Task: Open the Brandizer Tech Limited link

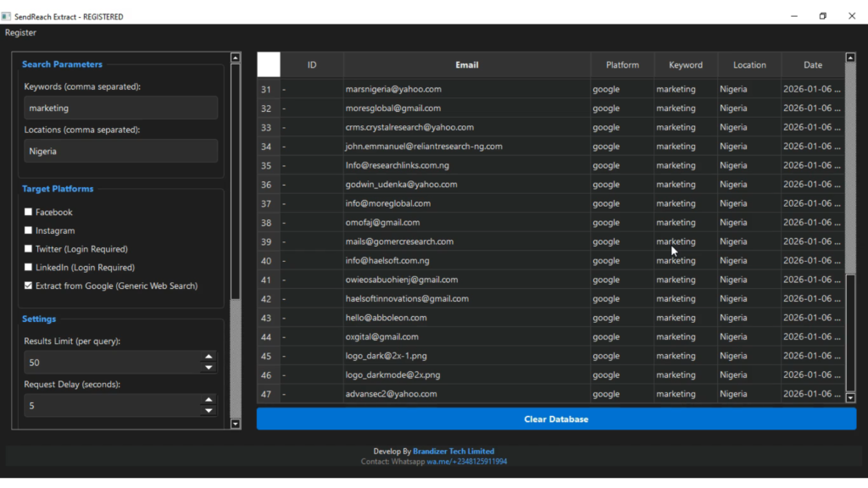Action: (453, 451)
